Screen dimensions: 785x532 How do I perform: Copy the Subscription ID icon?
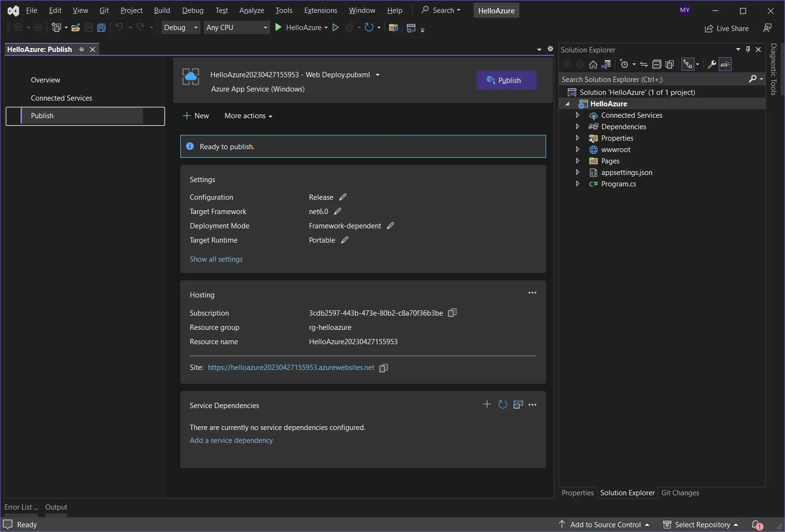click(x=452, y=313)
